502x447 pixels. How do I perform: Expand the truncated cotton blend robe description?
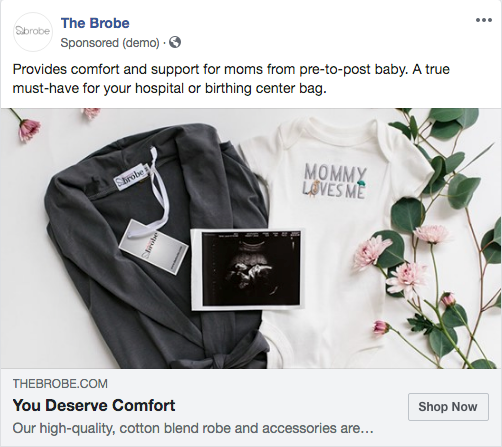point(193,428)
